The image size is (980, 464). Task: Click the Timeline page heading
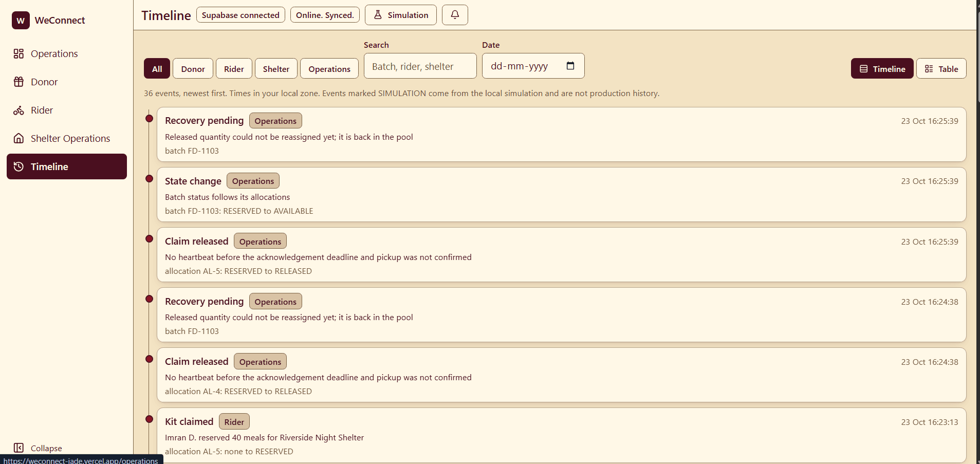[x=166, y=15]
